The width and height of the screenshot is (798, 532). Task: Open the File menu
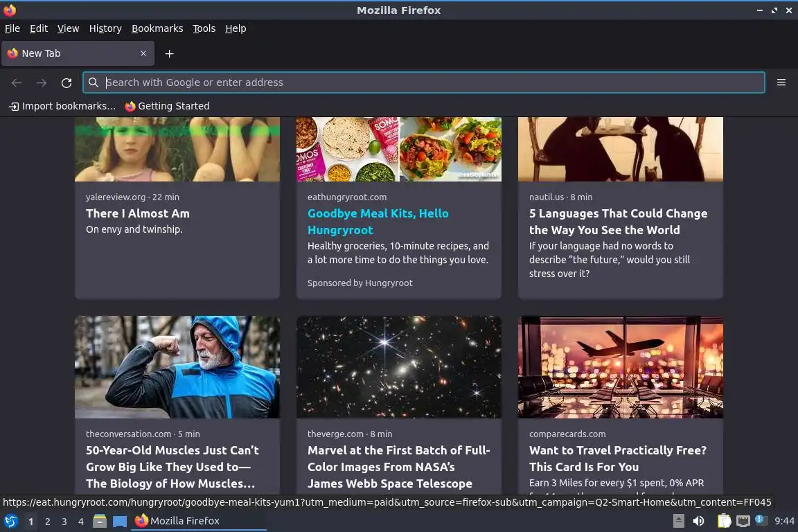coord(12,28)
